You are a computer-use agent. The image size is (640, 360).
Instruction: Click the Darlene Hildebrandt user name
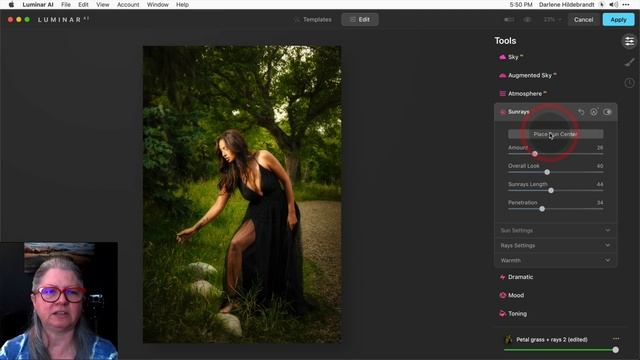[567, 4]
